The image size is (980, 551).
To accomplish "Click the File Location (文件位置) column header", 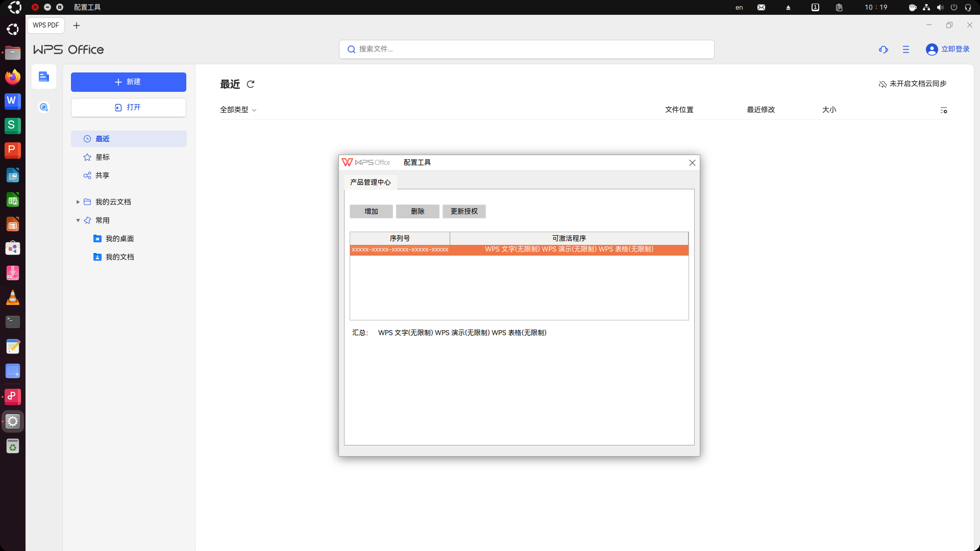I will point(679,110).
